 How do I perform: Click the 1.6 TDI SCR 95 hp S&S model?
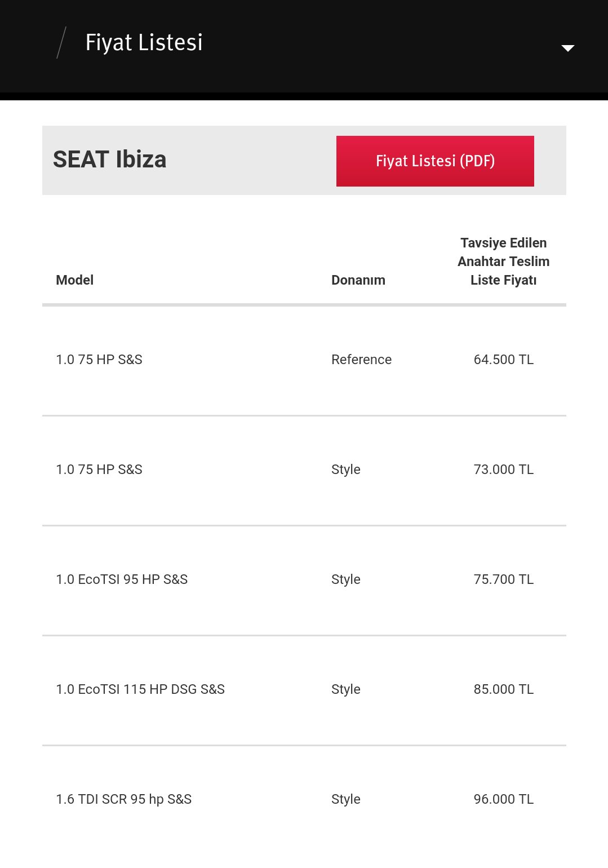point(124,799)
